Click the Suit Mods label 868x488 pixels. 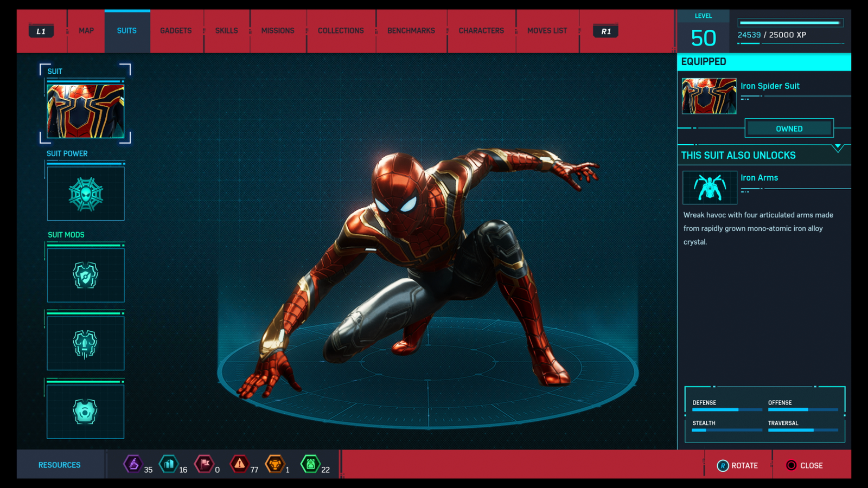pos(66,235)
